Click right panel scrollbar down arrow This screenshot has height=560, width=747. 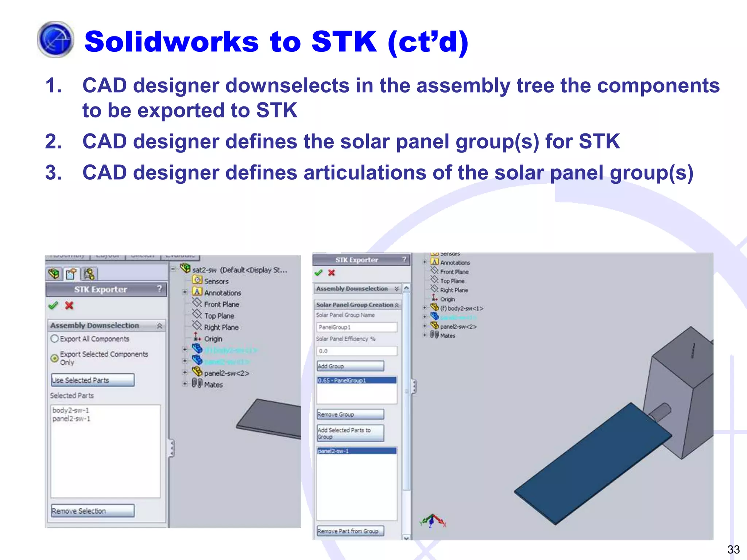[406, 537]
